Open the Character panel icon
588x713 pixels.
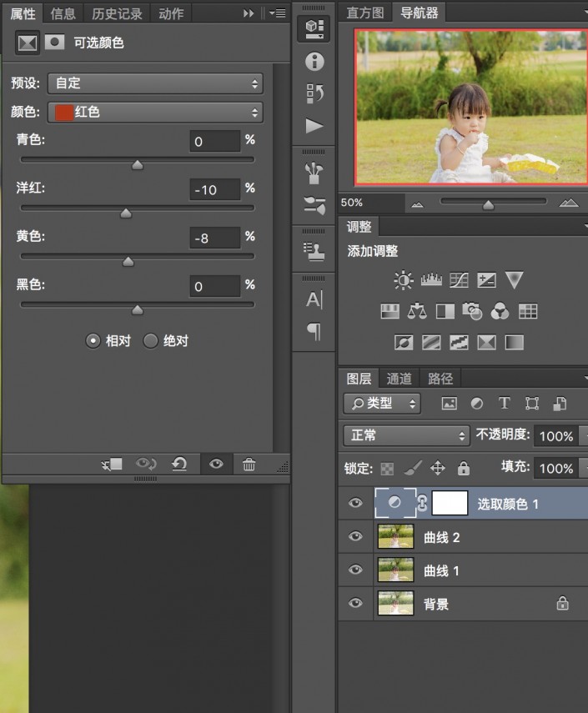314,299
